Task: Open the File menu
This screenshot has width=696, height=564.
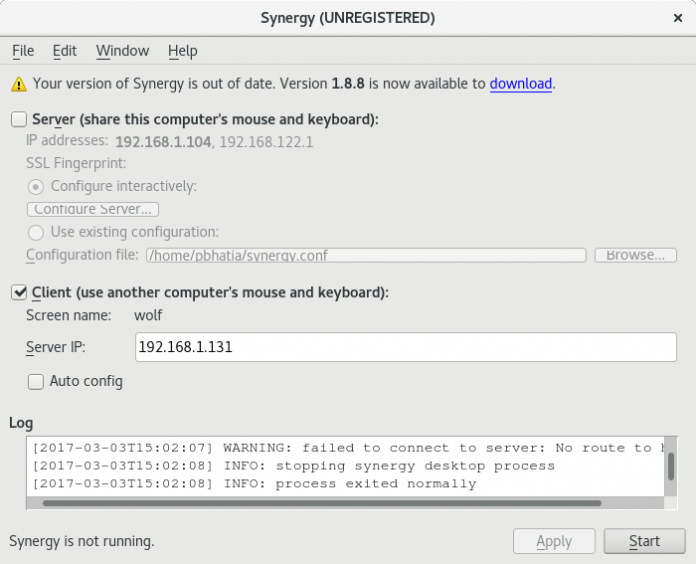Action: (23, 51)
